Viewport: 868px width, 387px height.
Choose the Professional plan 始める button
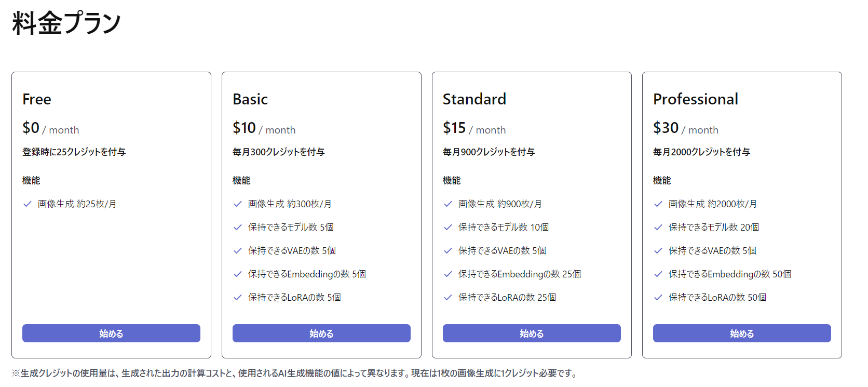tap(742, 333)
